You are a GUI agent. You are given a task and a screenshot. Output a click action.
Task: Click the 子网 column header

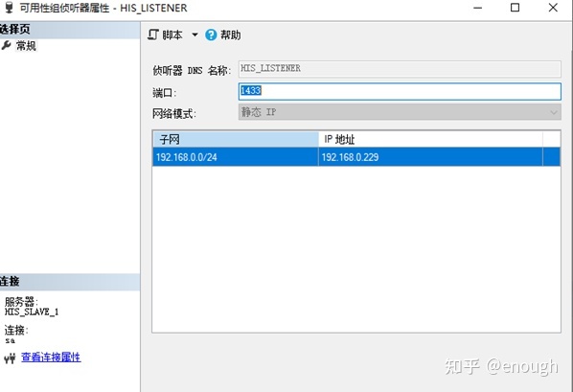tap(236, 139)
